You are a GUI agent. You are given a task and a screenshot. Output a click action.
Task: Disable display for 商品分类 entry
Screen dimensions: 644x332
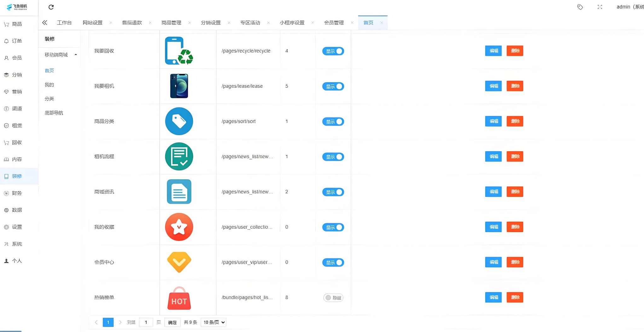pyautogui.click(x=333, y=121)
